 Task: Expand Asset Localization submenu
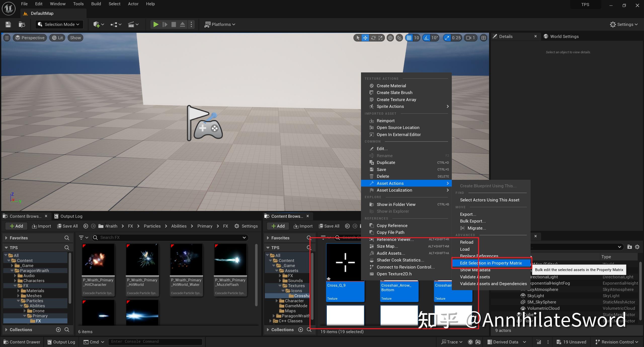(x=406, y=190)
